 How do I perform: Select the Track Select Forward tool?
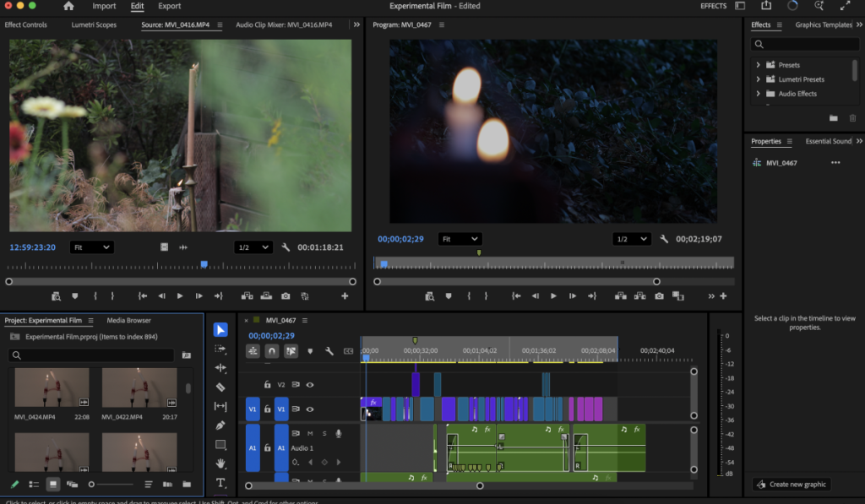[x=220, y=349]
